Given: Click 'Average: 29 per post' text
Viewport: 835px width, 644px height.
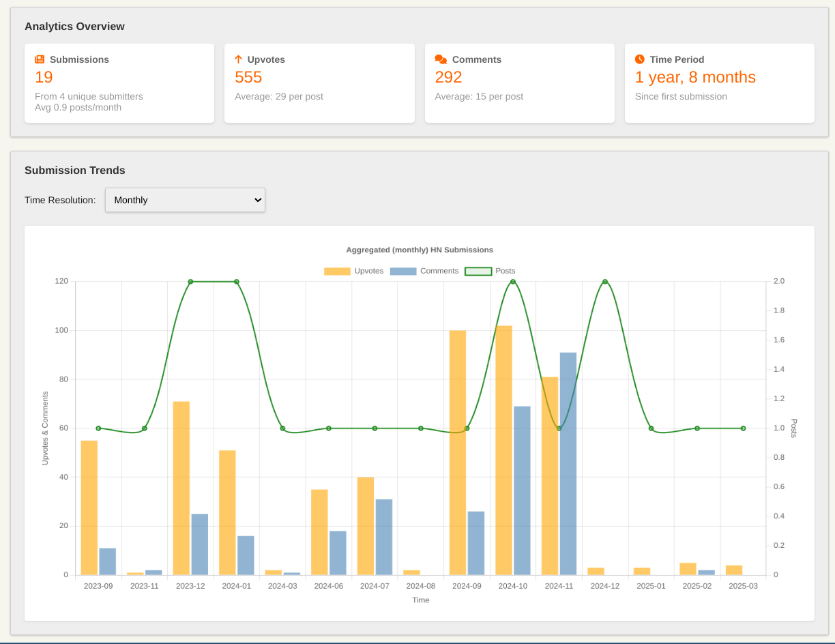Looking at the screenshot, I should coord(279,96).
